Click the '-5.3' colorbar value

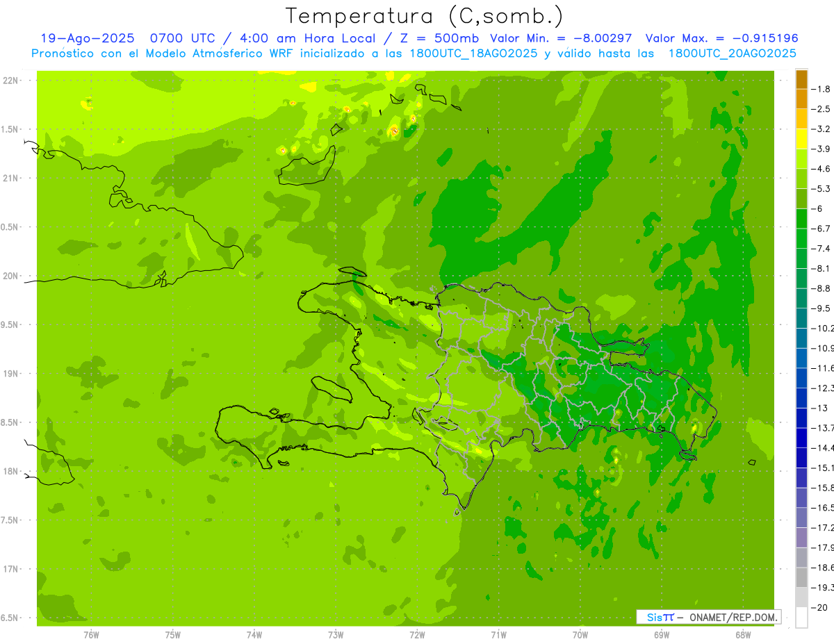tap(822, 188)
